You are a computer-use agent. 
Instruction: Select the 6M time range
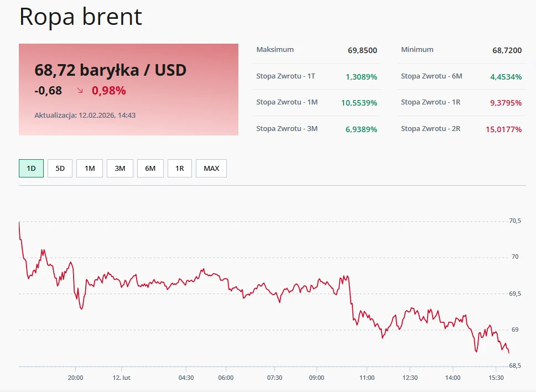click(150, 168)
